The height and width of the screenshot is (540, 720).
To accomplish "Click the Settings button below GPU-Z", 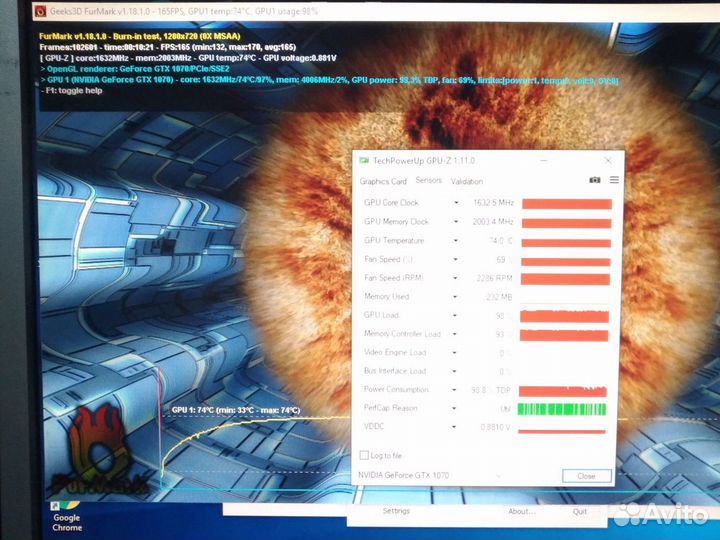I will pyautogui.click(x=396, y=511).
